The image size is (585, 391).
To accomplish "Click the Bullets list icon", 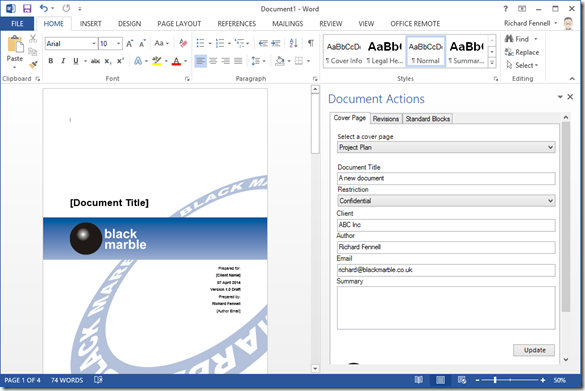I will point(200,43).
